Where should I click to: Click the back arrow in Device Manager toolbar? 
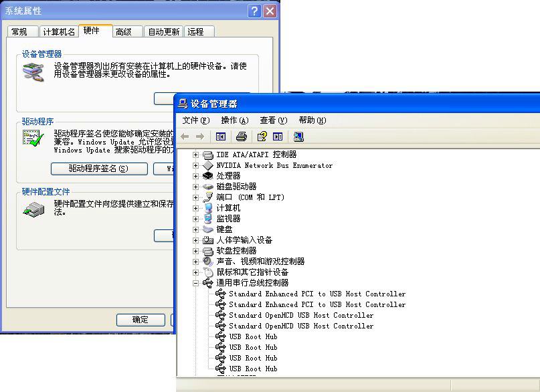point(185,136)
